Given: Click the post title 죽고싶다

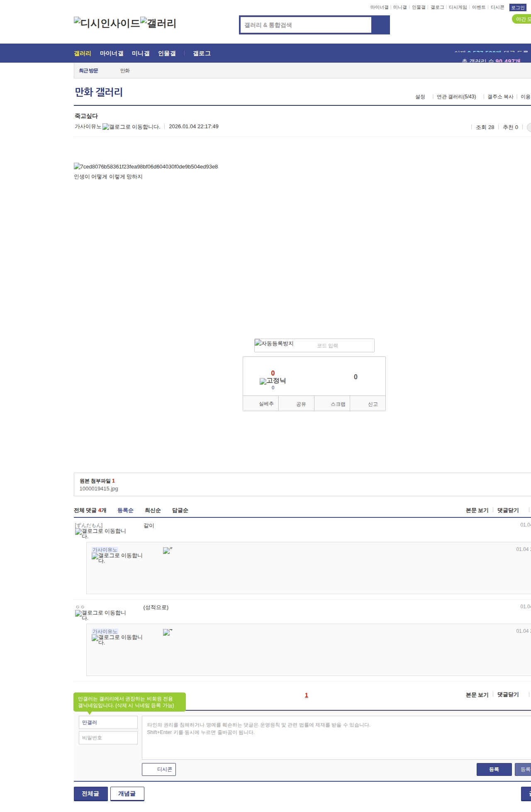Looking at the screenshot, I should (86, 116).
